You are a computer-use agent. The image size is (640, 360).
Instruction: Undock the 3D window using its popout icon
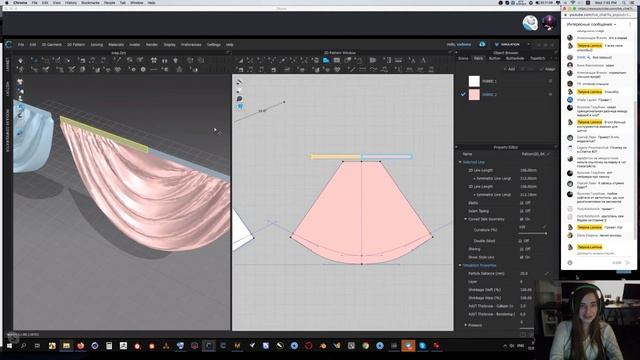[x=227, y=53]
